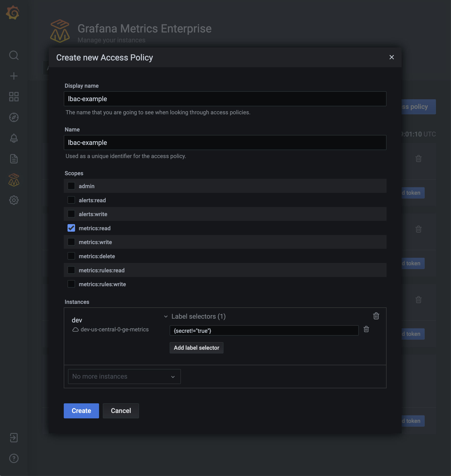Click the plus icon to create new

point(14,76)
